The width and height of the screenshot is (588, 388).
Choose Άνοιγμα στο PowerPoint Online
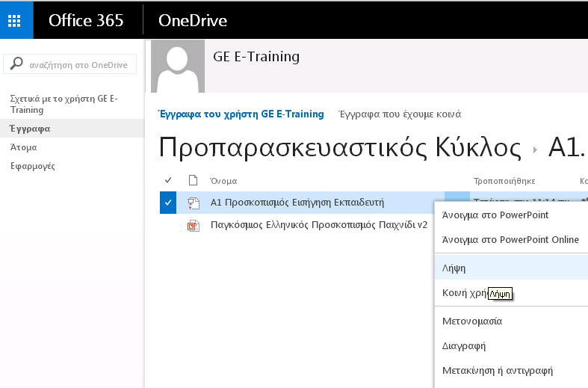[x=511, y=239]
